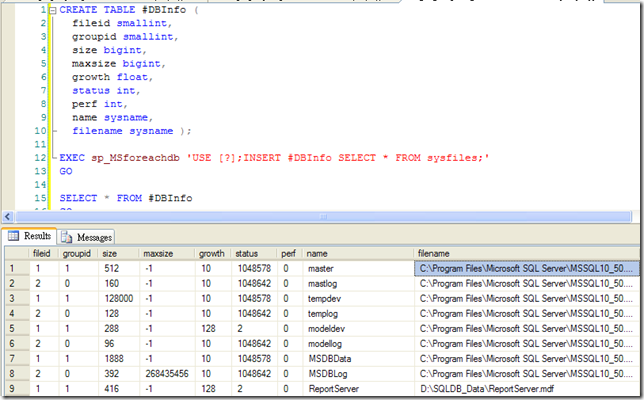The width and height of the screenshot is (644, 400).
Task: Select result row 1 header
Action: click(17, 268)
